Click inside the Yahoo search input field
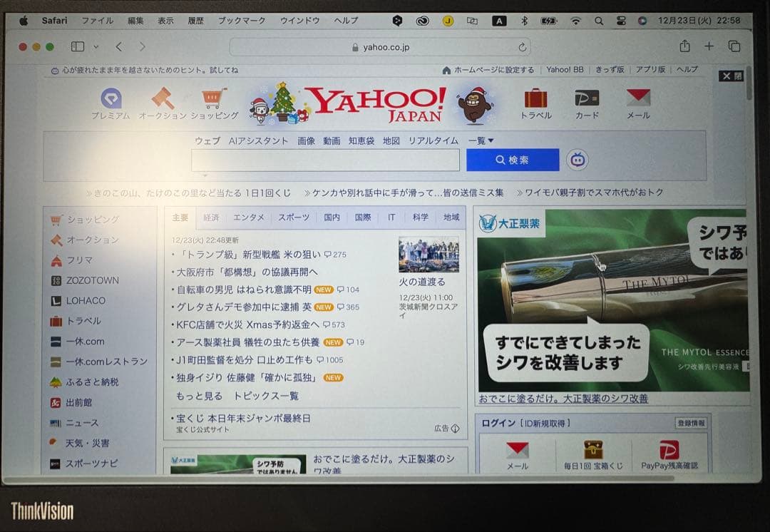Viewport: 770px width, 532px height. point(324,160)
